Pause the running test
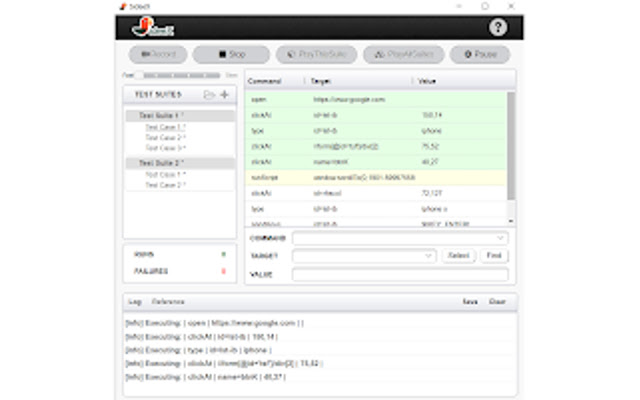Viewport: 640px width, 400px height. 480,54
